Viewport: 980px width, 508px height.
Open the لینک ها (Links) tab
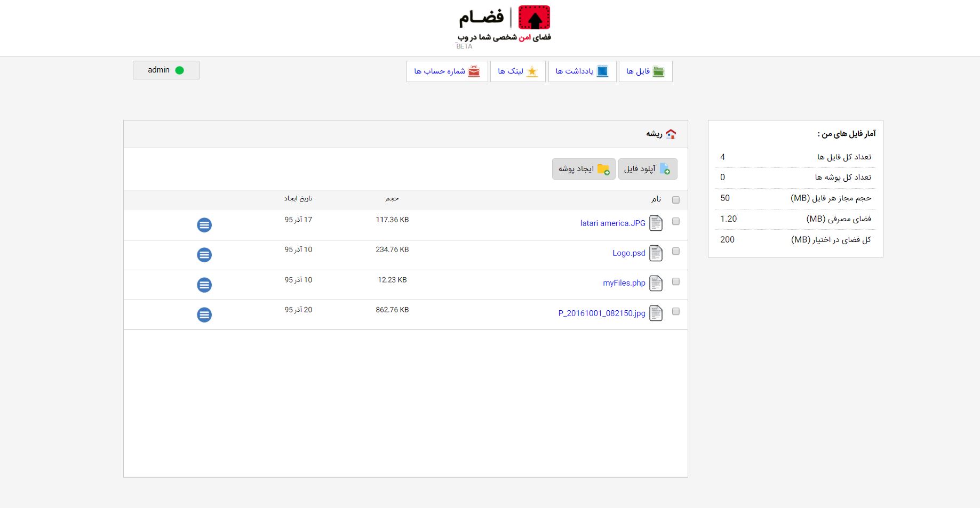click(x=517, y=71)
